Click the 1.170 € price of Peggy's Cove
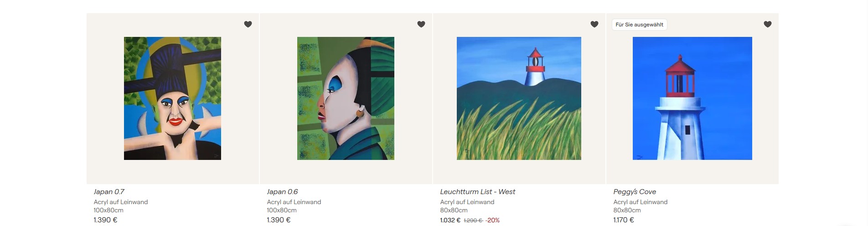Viewport: 868px width, 226px height. click(x=623, y=220)
